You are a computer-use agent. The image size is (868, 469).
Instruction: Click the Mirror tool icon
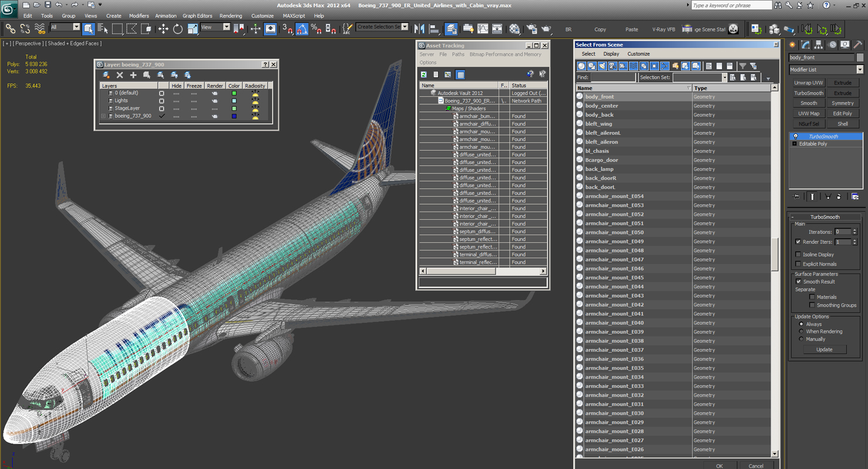(x=419, y=28)
